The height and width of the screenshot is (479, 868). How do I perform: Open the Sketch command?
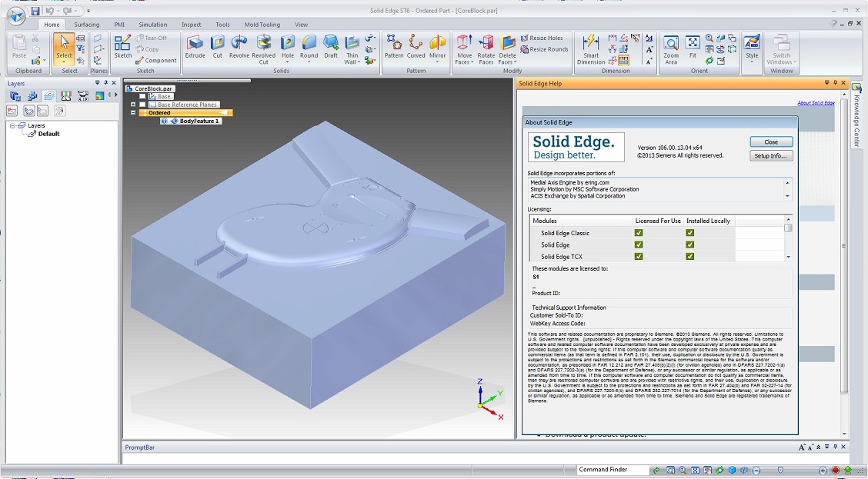tap(123, 47)
